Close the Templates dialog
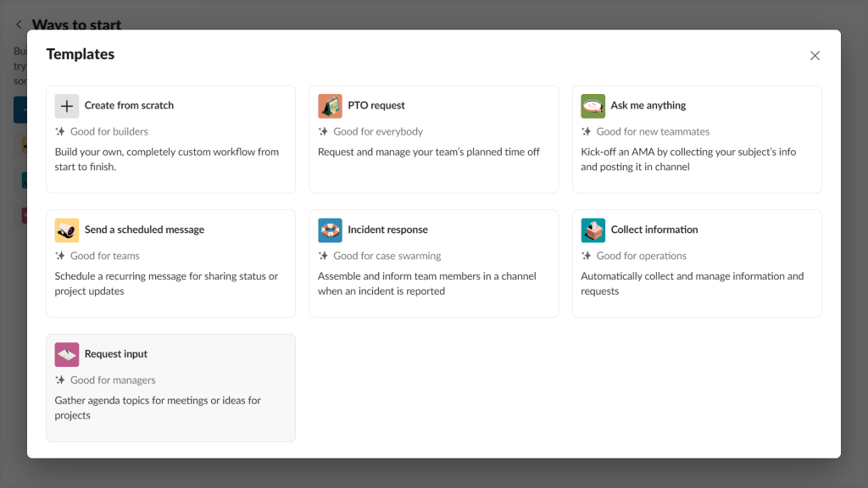The width and height of the screenshot is (868, 488). click(815, 55)
